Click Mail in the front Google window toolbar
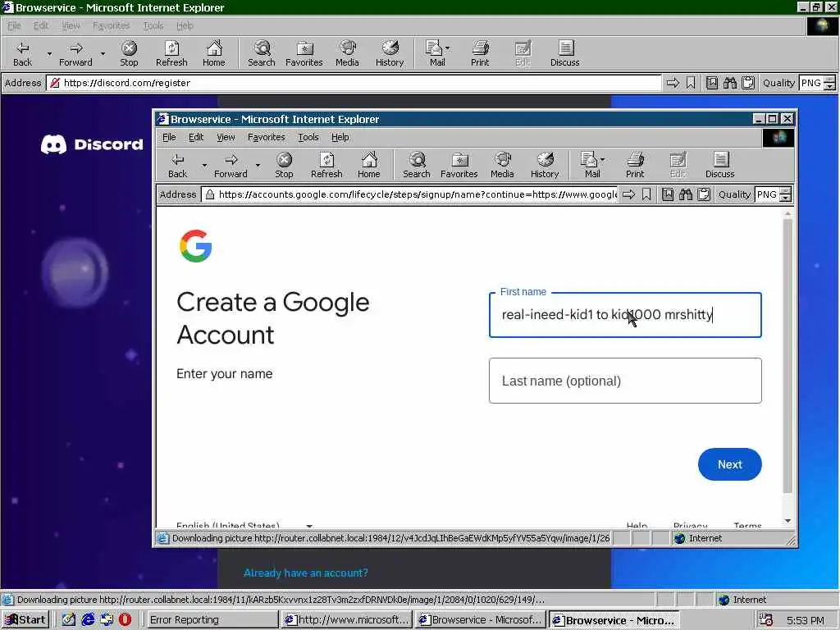 [x=591, y=165]
